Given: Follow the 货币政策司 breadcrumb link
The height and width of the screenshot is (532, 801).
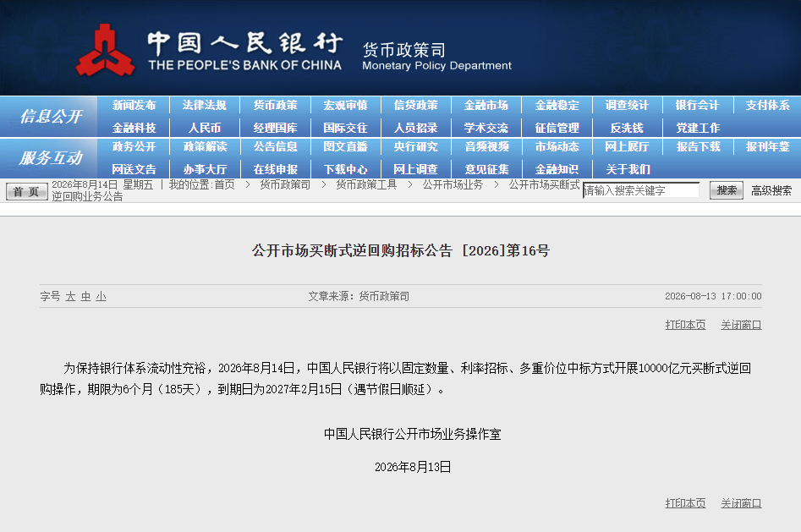Looking at the screenshot, I should pos(285,184).
